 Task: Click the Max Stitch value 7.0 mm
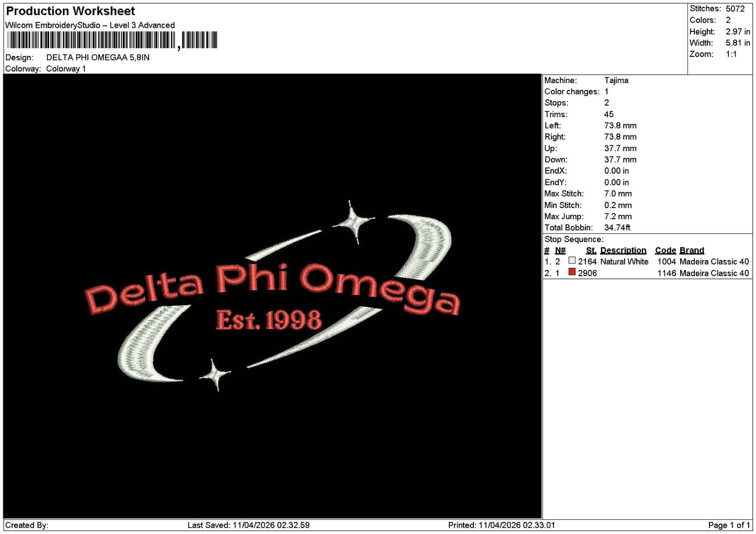coord(618,194)
